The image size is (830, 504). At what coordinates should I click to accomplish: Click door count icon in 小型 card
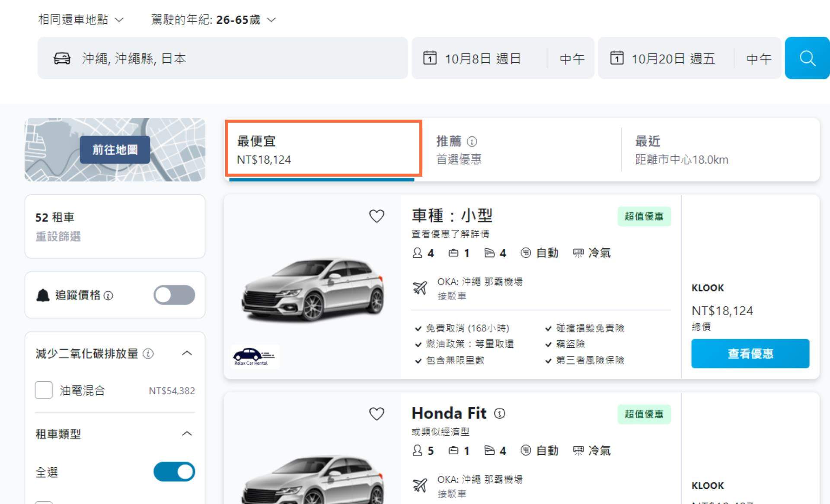[x=489, y=253]
